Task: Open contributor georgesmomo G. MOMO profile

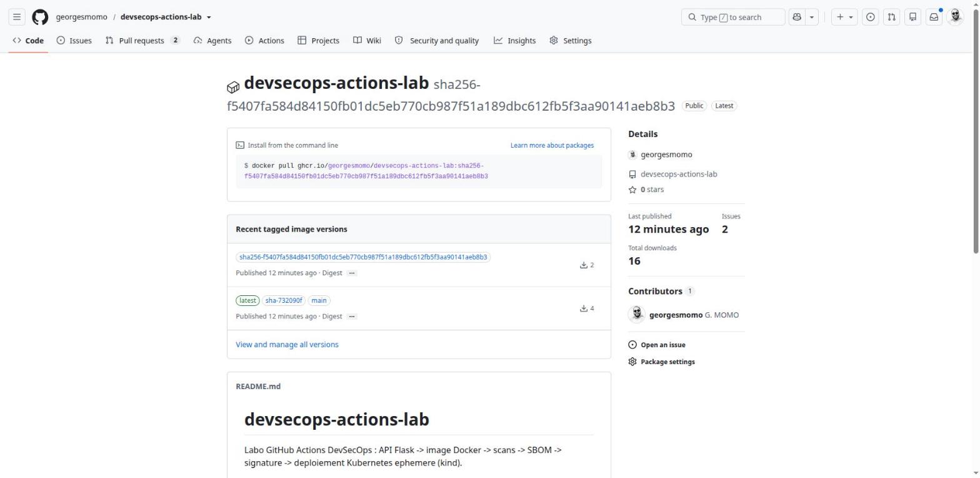Action: click(x=694, y=315)
